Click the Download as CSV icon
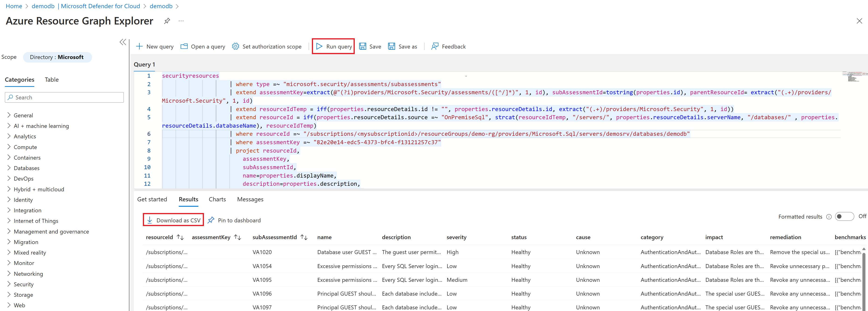The width and height of the screenshot is (868, 311). pos(150,220)
